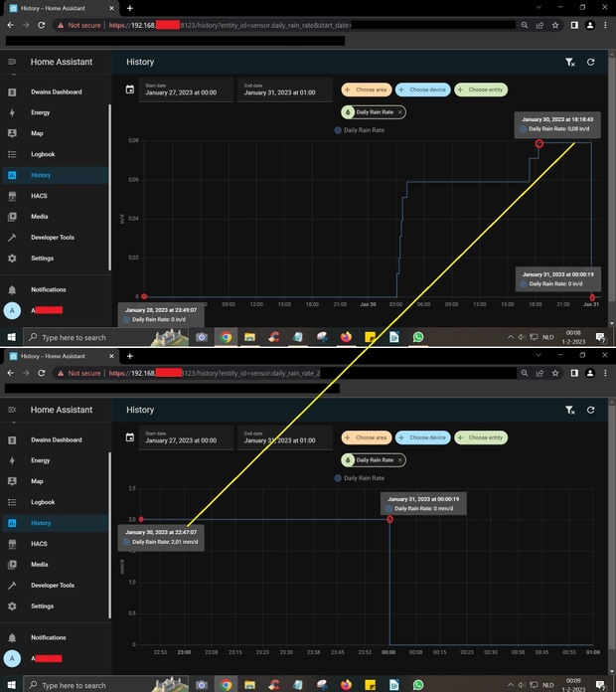The height and width of the screenshot is (692, 616).
Task: Click Not secure warning in upper address bar
Action: [78, 25]
